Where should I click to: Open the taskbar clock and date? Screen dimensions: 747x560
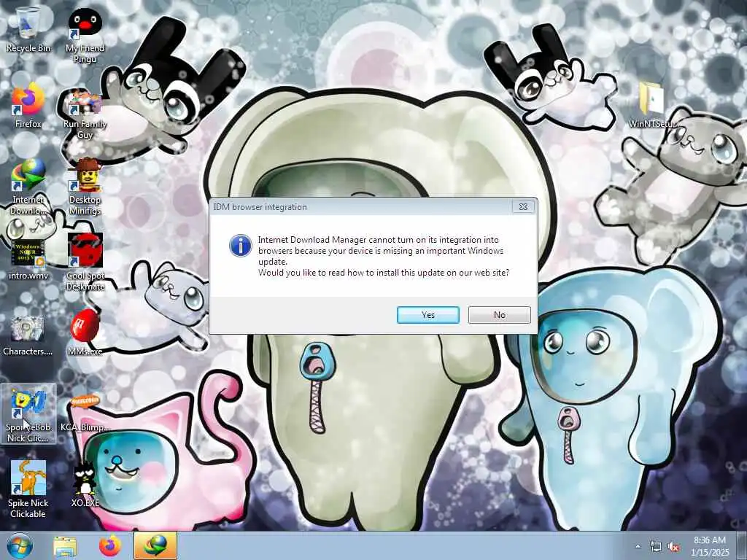[x=710, y=546]
